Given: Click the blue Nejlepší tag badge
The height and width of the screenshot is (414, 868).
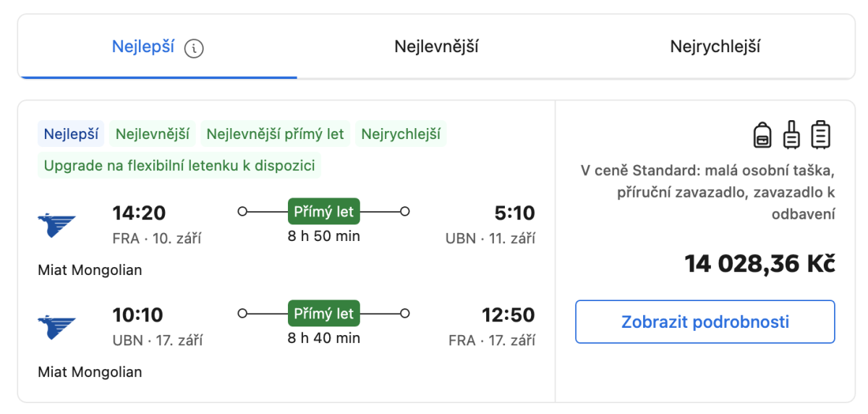Looking at the screenshot, I should click(x=71, y=134).
